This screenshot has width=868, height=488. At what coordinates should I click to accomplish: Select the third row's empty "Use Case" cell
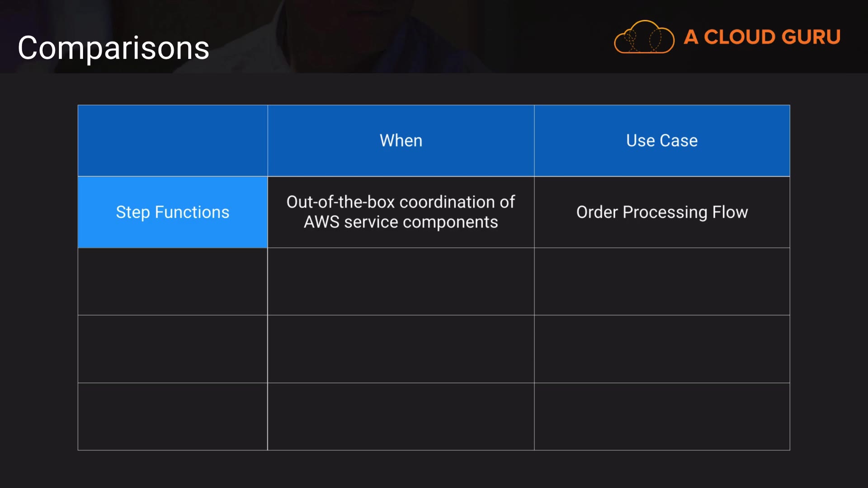(661, 349)
